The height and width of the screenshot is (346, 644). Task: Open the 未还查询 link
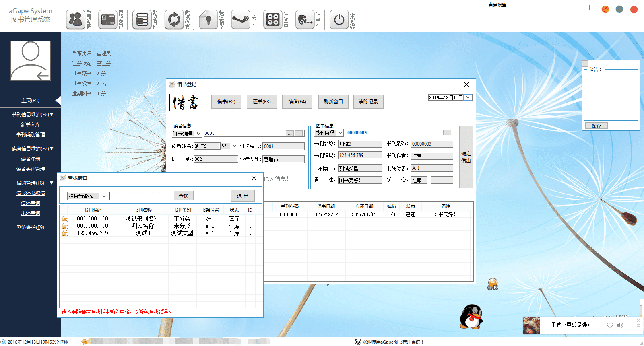point(31,213)
